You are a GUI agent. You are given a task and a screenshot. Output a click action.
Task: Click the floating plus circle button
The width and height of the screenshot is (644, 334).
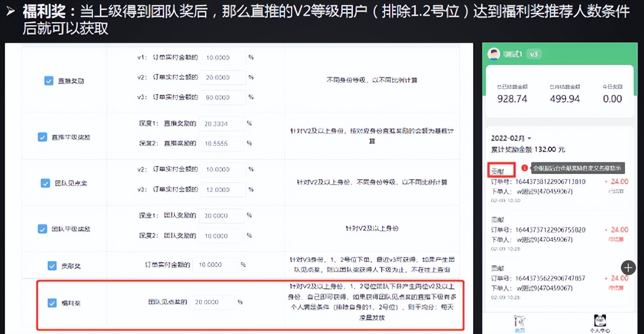pos(628,267)
